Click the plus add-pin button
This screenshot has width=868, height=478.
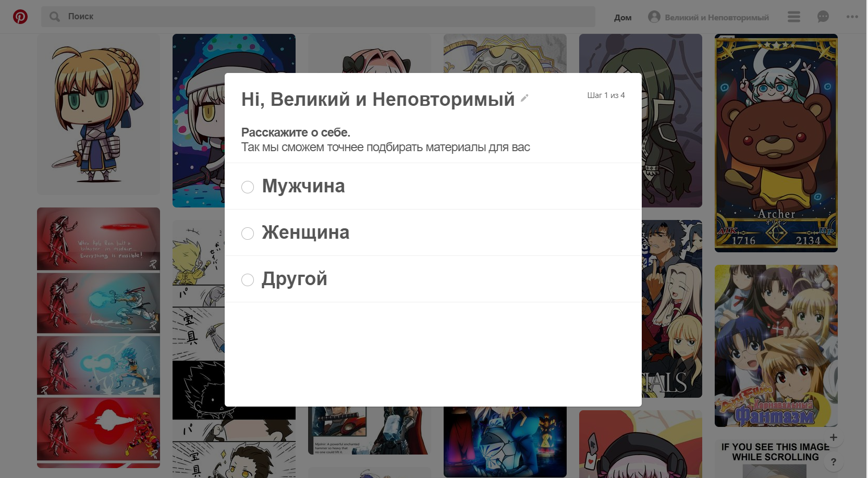[x=834, y=437]
